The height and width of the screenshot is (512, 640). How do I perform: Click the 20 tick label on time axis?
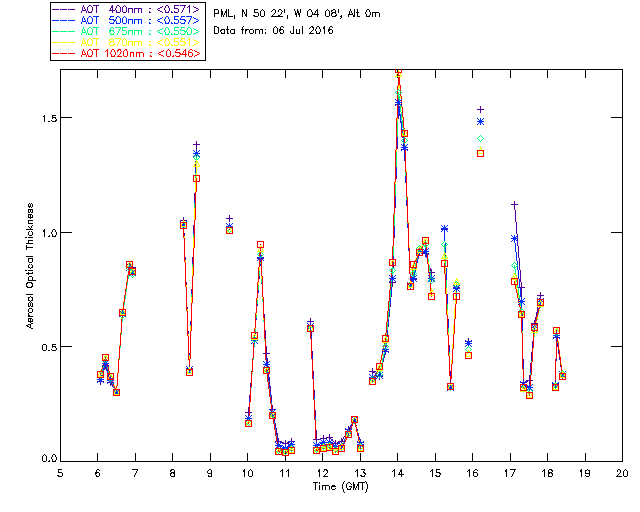pos(622,472)
